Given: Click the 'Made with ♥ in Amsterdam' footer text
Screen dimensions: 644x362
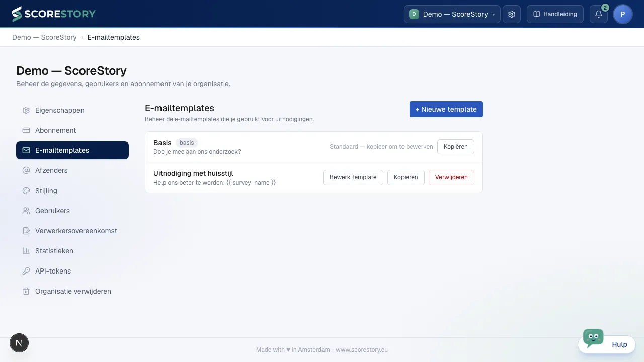Looking at the screenshot, I should click(293, 350).
